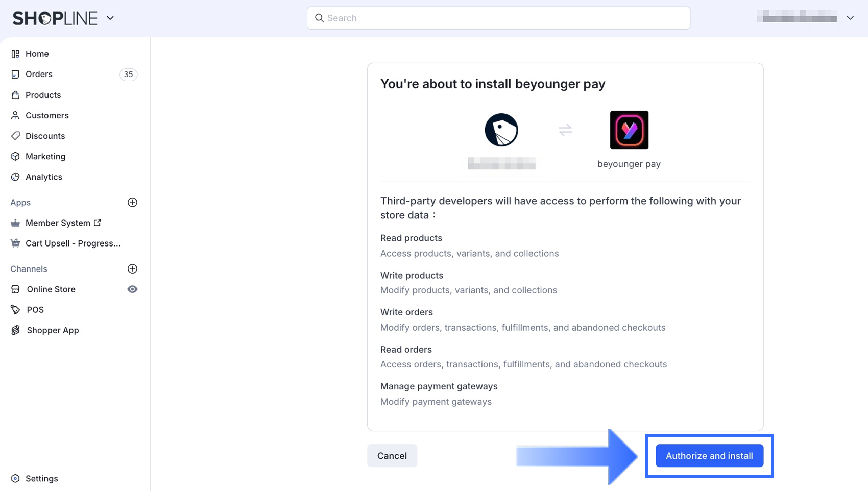The width and height of the screenshot is (868, 491).
Task: Add a new channel via plus icon
Action: coord(132,268)
